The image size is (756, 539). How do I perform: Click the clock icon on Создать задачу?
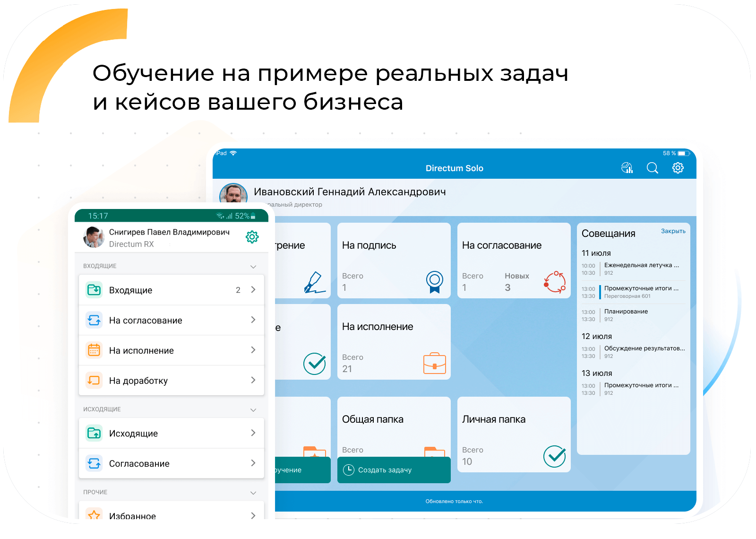pos(348,470)
